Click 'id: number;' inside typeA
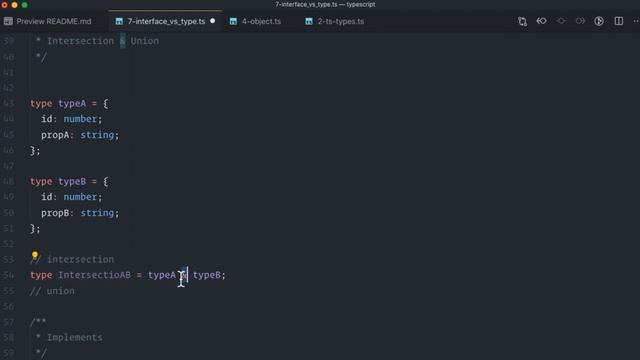This screenshot has width=640, height=360. point(71,119)
